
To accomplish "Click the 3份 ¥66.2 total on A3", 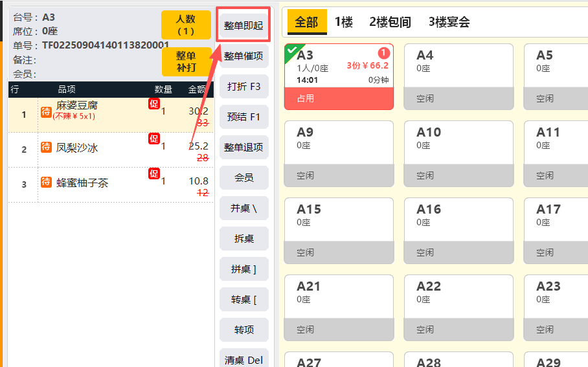I will [x=368, y=65].
